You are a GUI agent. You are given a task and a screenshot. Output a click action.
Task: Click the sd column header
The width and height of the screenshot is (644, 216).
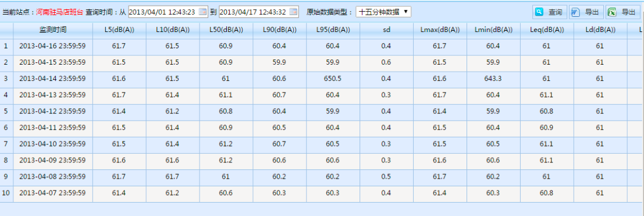coord(386,30)
